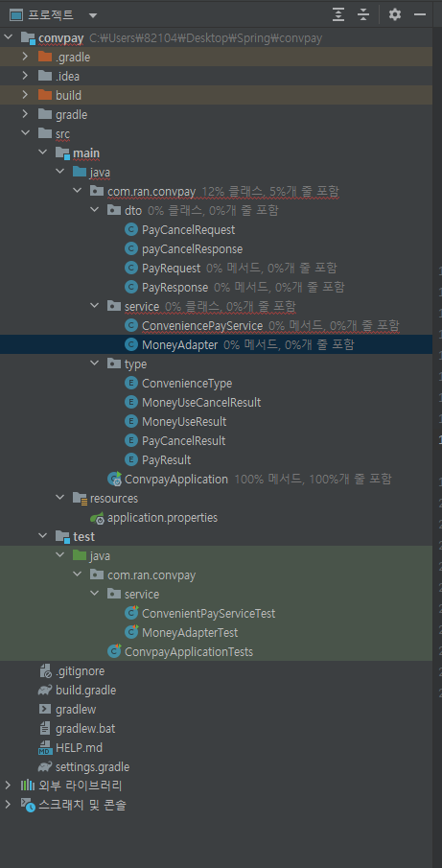Select MoneyUseCancelResult file name
Viewport: 442px width, 868px height.
pos(201,403)
